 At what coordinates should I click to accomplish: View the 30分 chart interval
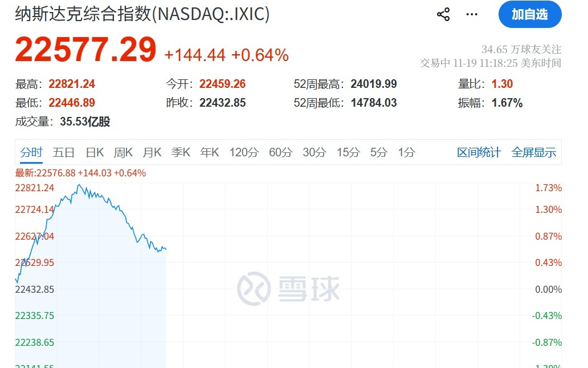312,152
